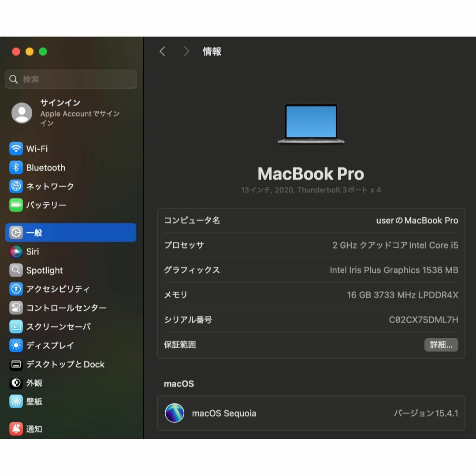Click the メモリ label
The width and height of the screenshot is (476, 476).
pyautogui.click(x=175, y=295)
